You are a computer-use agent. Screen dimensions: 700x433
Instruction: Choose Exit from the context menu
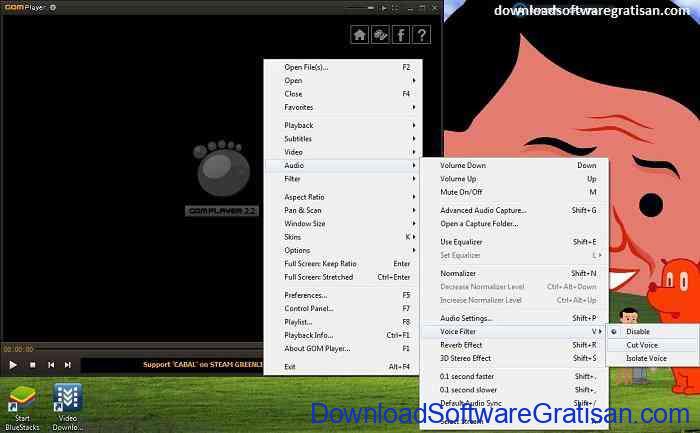click(x=342, y=366)
